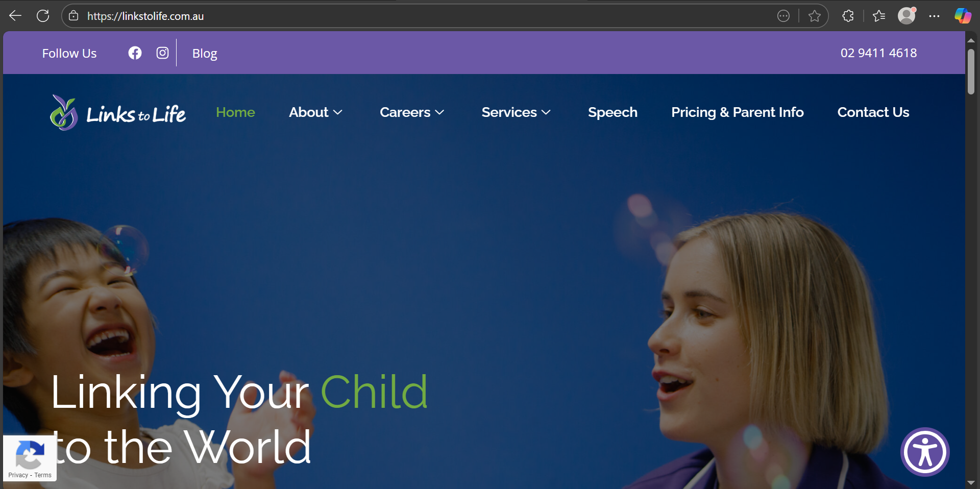The image size is (980, 489).
Task: Click the browser profile avatar
Action: 907,16
